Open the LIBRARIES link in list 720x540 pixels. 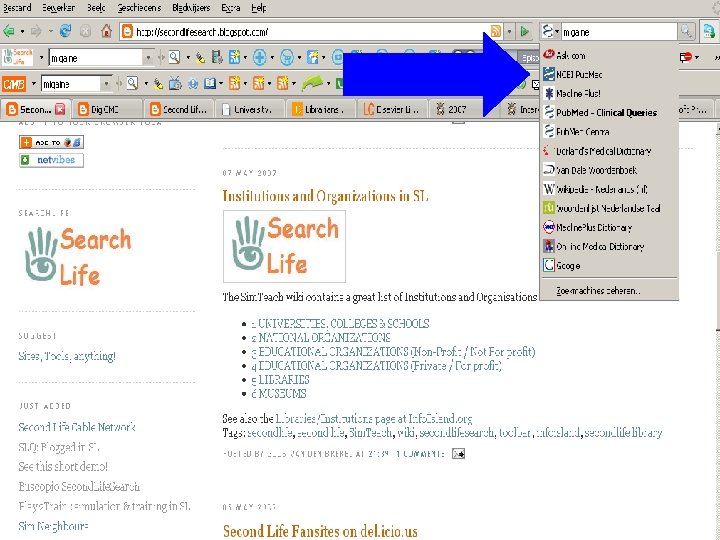281,380
